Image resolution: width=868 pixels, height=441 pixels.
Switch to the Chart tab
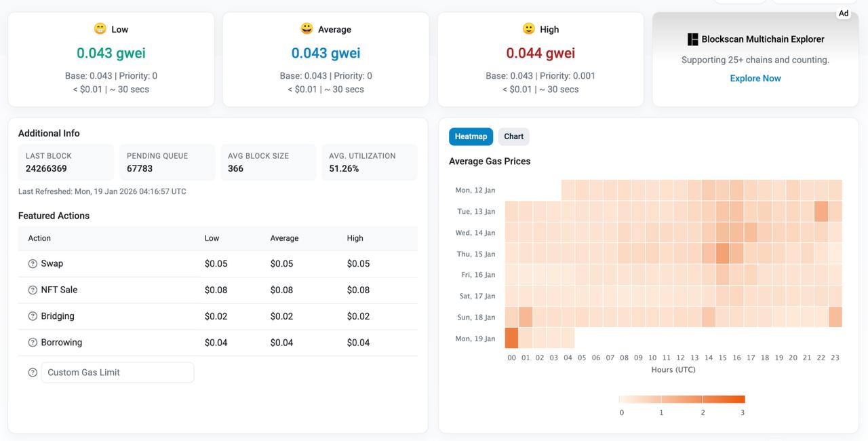pyautogui.click(x=513, y=136)
